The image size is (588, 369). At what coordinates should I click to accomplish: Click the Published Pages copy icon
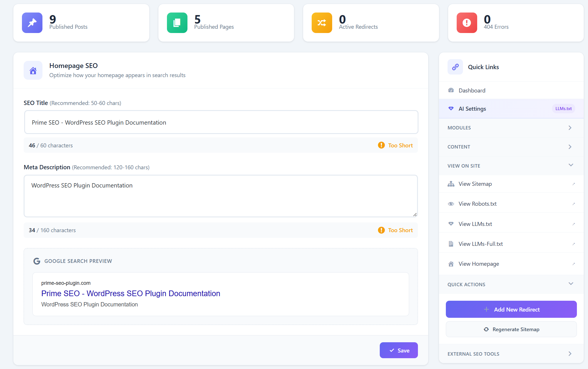tap(177, 23)
